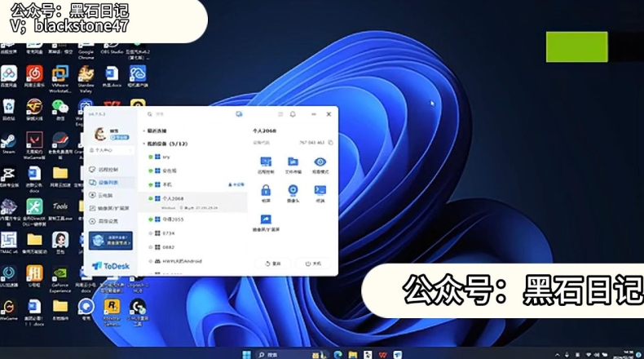
Task: Click the blue screen icon beside search
Action: pos(239,114)
